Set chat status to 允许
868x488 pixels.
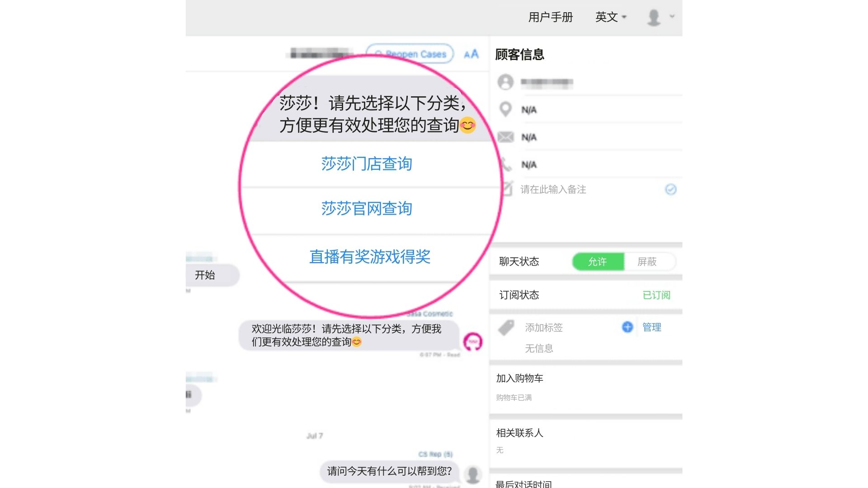pyautogui.click(x=598, y=262)
